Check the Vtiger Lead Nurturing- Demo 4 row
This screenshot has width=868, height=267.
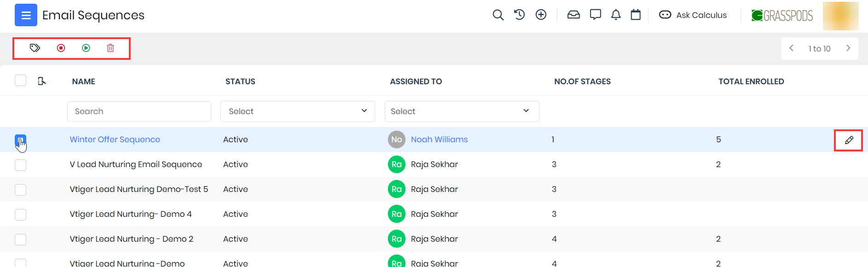(x=20, y=215)
